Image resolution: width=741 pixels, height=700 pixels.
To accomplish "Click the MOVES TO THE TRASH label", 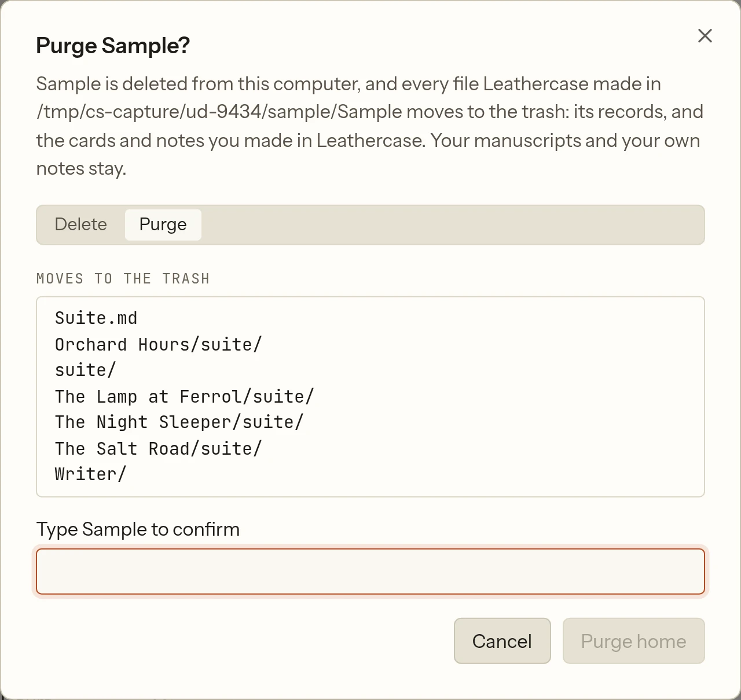I will (123, 279).
